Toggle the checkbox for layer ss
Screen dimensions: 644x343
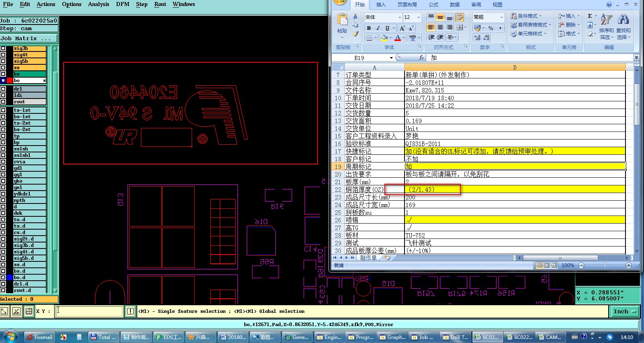point(3,68)
